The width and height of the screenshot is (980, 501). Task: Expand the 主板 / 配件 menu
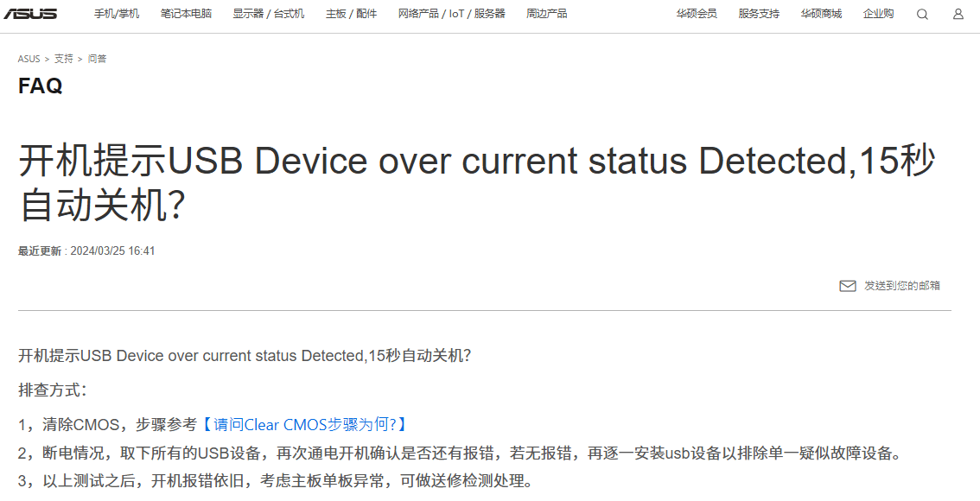351,14
